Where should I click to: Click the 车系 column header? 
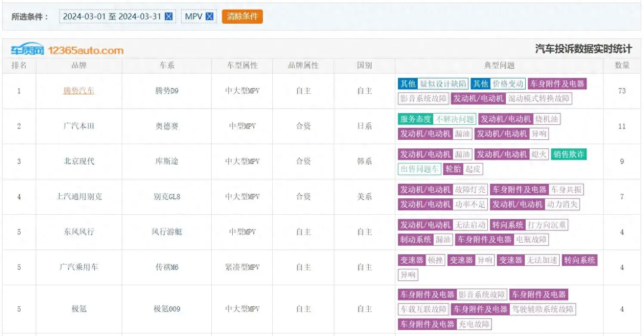(166, 65)
